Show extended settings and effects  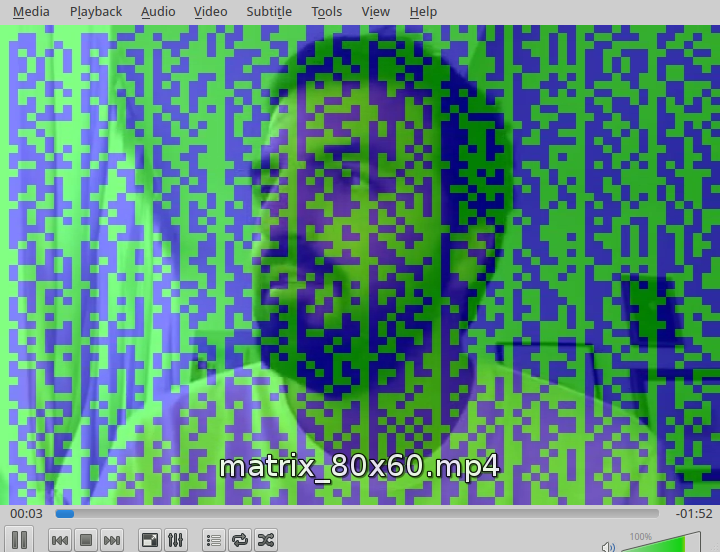click(x=175, y=540)
